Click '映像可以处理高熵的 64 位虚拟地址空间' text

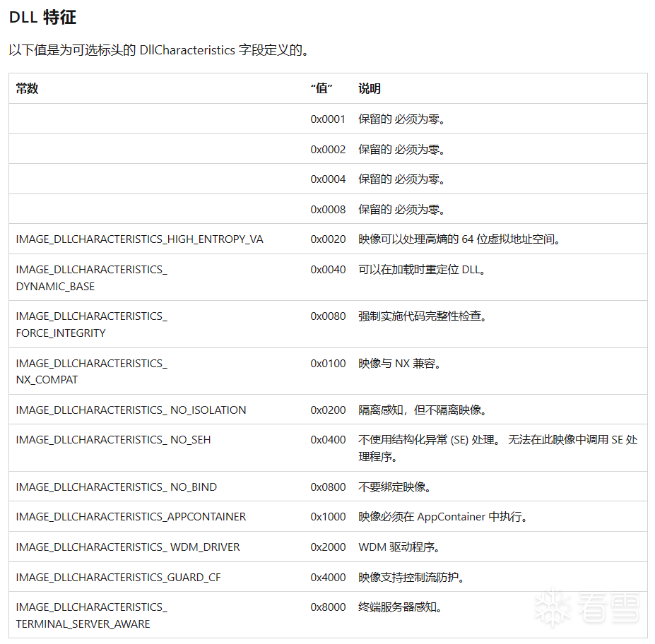(459, 239)
